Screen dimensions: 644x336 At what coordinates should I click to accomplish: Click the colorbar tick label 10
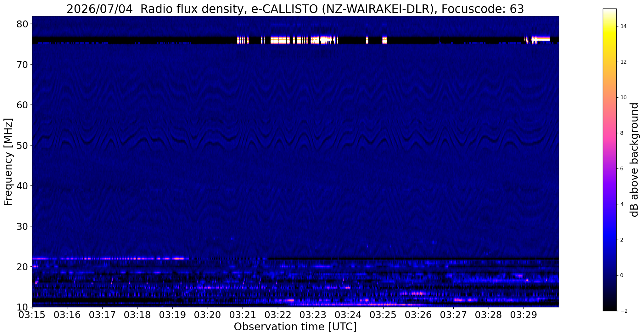pyautogui.click(x=623, y=98)
